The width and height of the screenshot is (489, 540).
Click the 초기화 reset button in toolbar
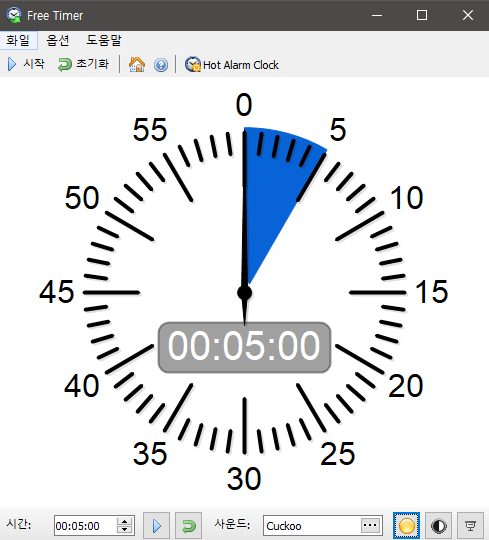(83, 64)
